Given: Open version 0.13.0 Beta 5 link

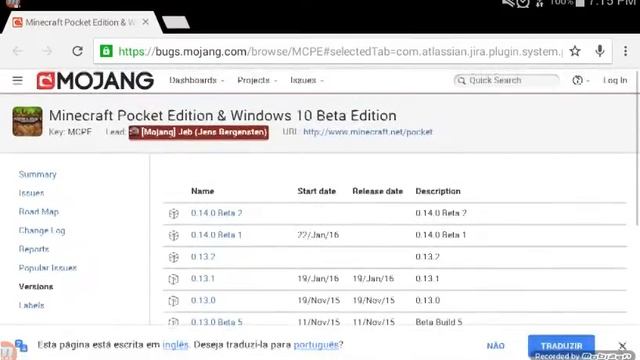Looking at the screenshot, I should [x=216, y=322].
